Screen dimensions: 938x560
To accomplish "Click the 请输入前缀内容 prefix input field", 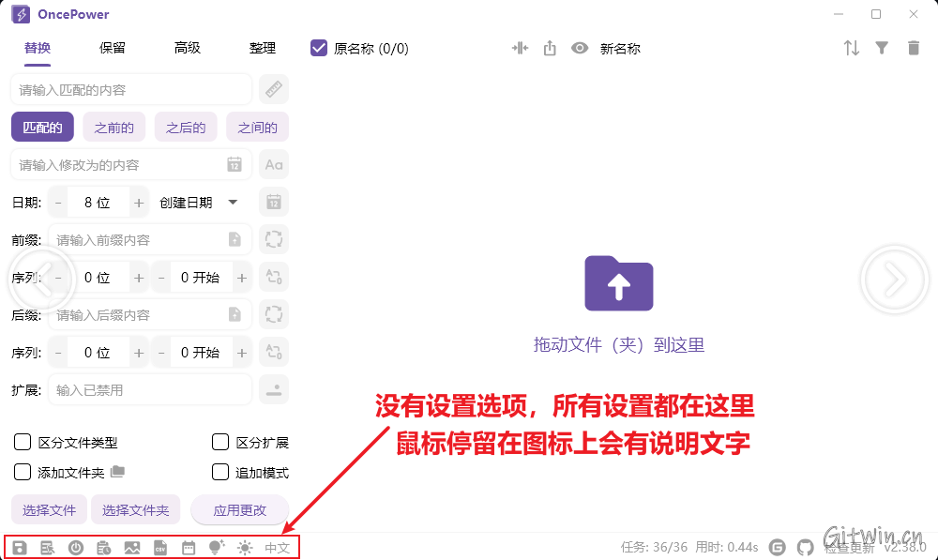I will click(141, 240).
